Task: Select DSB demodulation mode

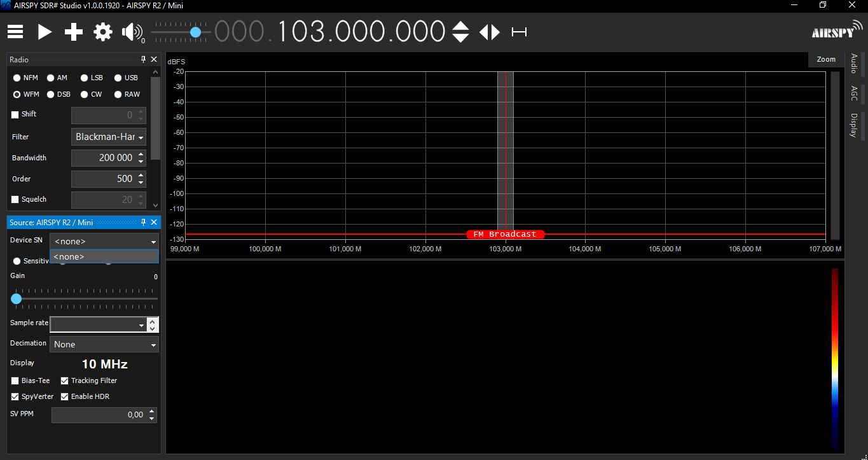Action: click(50, 94)
